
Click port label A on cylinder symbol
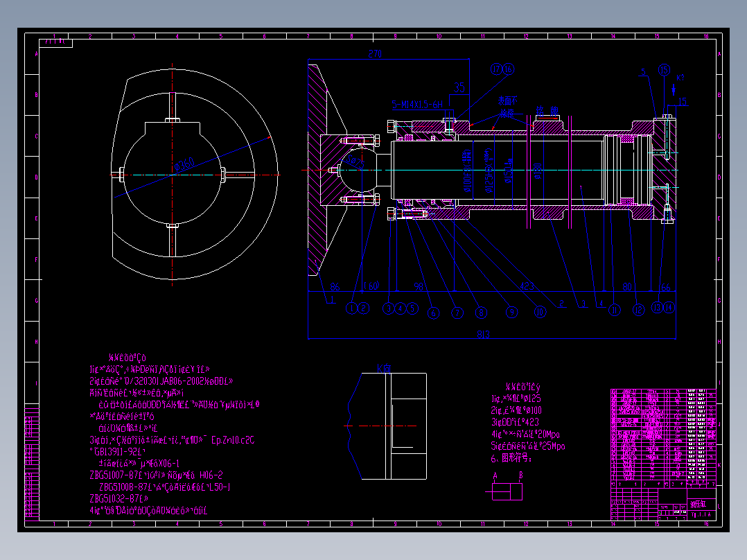(x=495, y=475)
